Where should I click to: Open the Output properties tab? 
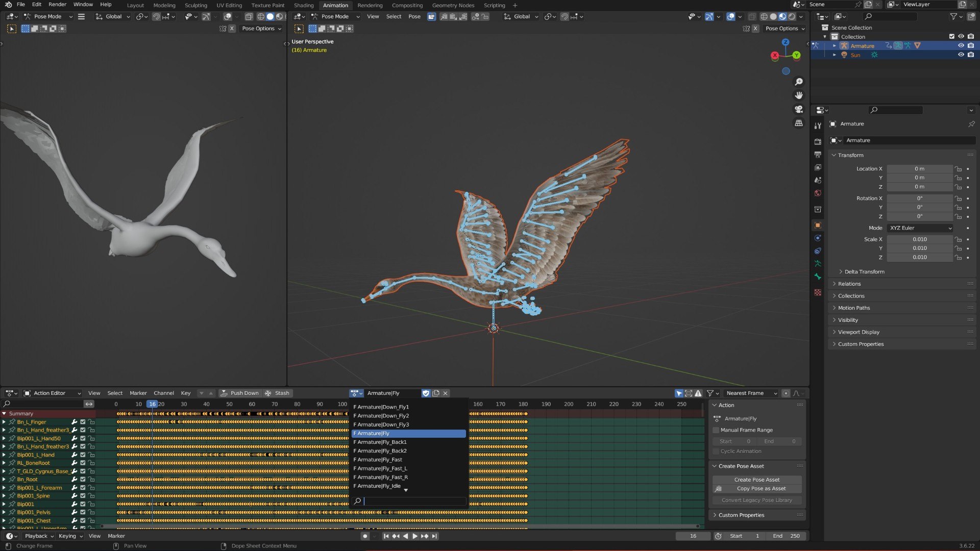coord(818,155)
